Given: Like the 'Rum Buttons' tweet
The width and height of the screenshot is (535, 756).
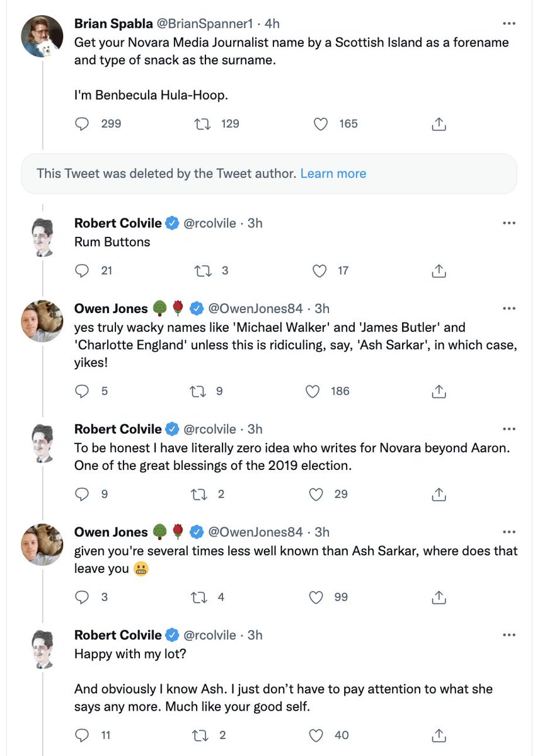Looking at the screenshot, I should point(321,271).
